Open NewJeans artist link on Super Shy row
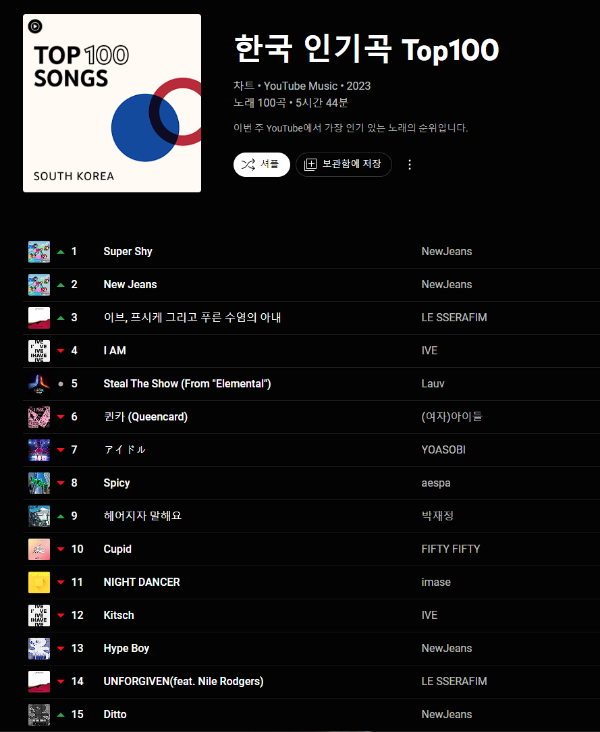 [x=447, y=252]
